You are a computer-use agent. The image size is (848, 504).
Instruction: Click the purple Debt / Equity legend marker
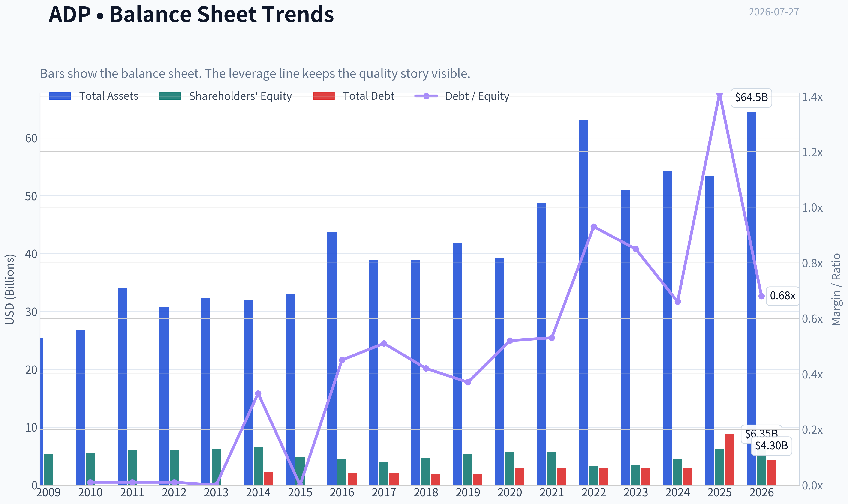tap(426, 96)
